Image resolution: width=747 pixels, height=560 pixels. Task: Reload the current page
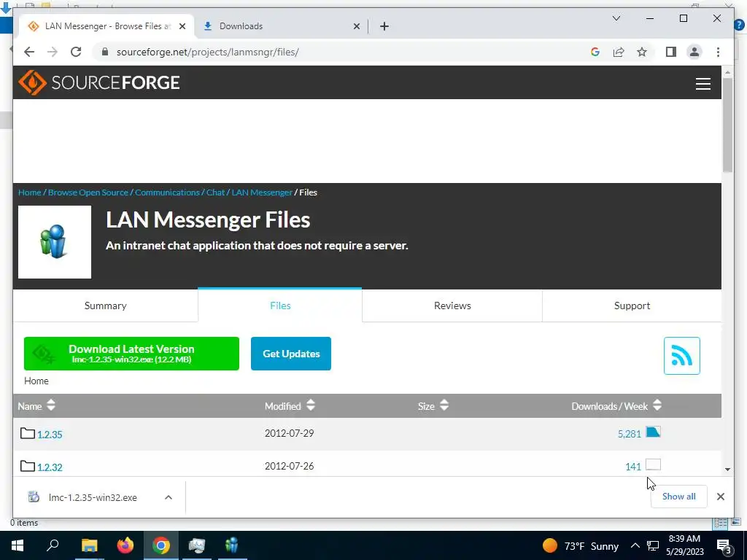point(76,52)
